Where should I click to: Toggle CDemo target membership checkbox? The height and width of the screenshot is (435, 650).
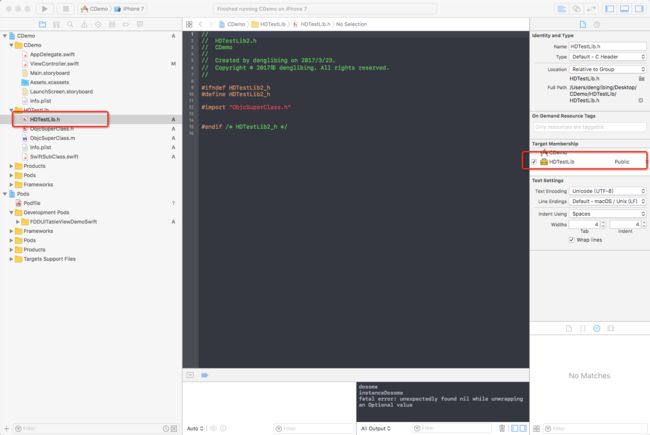534,153
